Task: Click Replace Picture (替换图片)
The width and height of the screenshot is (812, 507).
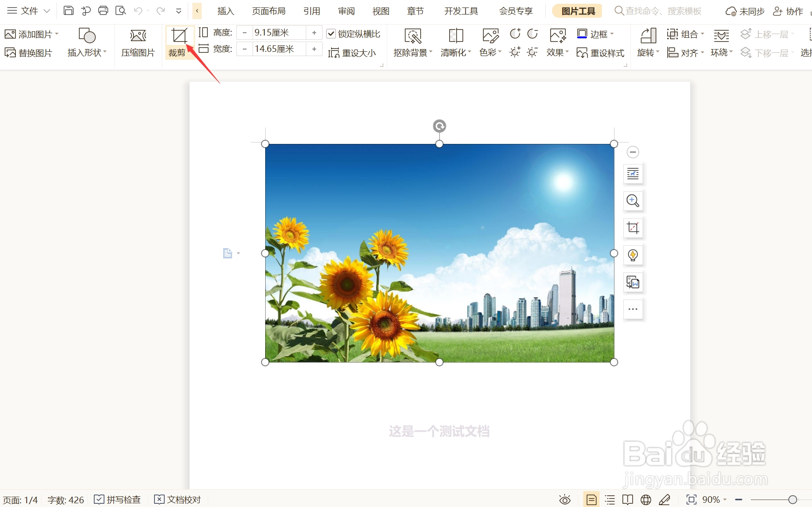Action: point(28,53)
